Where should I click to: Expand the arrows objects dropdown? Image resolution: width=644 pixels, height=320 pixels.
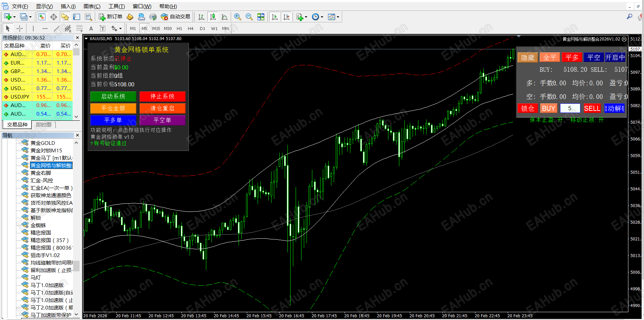[x=120, y=29]
